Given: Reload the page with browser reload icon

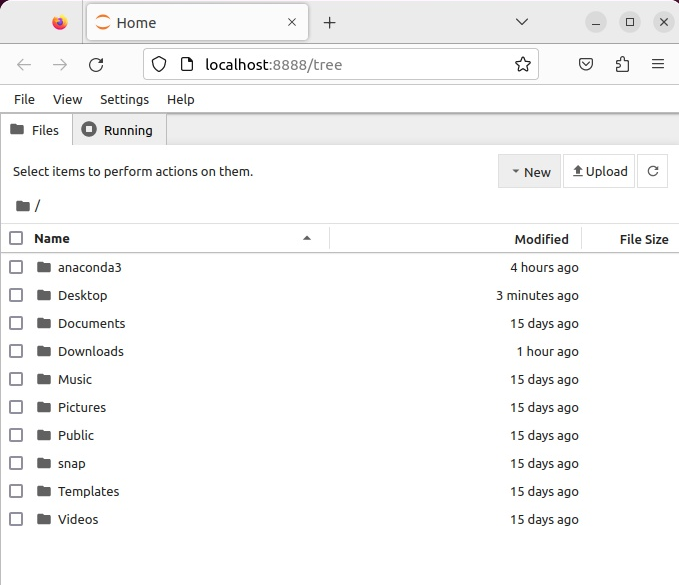Looking at the screenshot, I should pos(96,65).
